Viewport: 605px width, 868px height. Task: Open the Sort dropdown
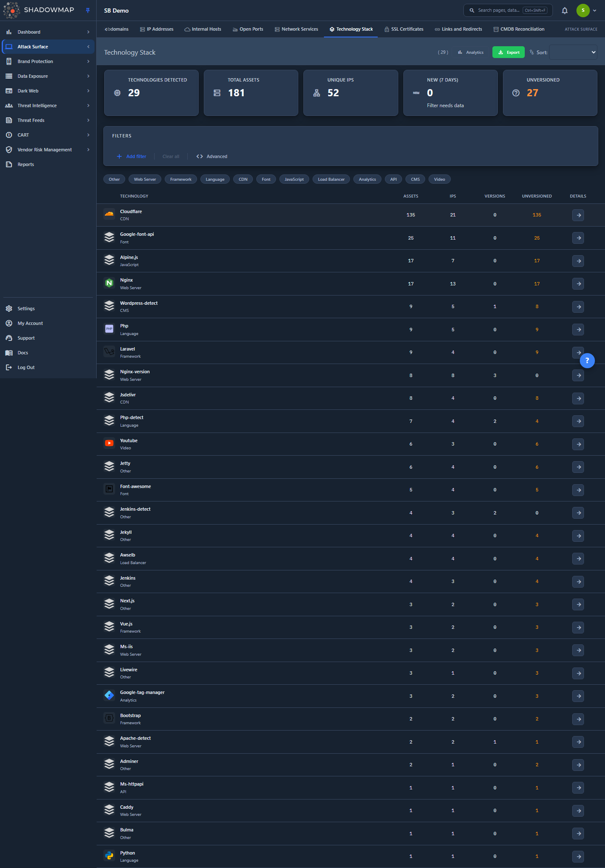(573, 53)
